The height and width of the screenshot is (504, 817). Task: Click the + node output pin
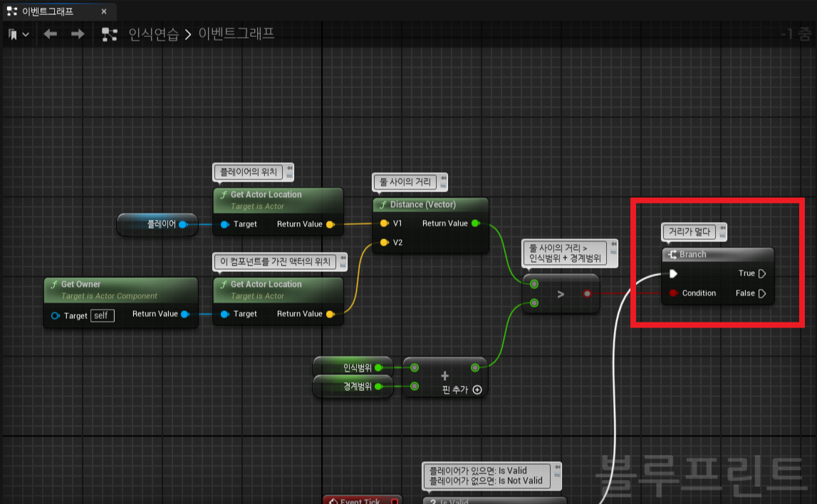[474, 367]
